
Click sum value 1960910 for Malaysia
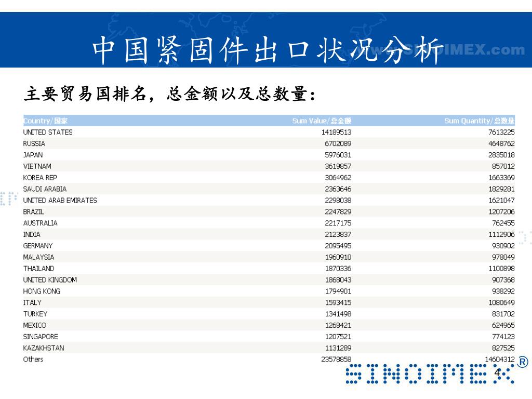(338, 257)
